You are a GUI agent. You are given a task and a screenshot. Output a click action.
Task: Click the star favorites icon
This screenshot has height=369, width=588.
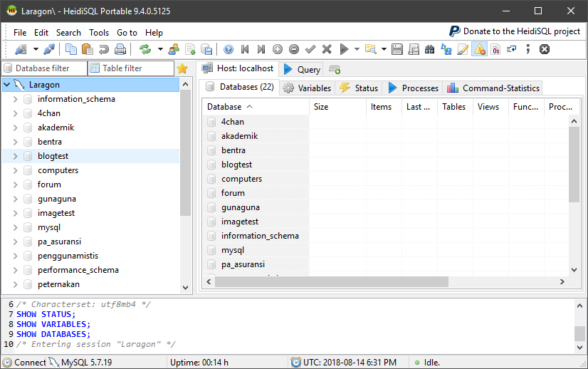182,68
